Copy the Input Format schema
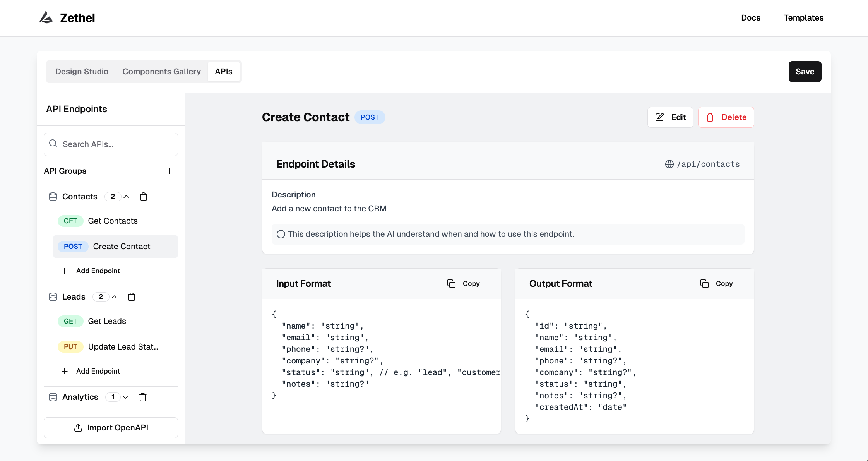The image size is (868, 461). coord(463,284)
